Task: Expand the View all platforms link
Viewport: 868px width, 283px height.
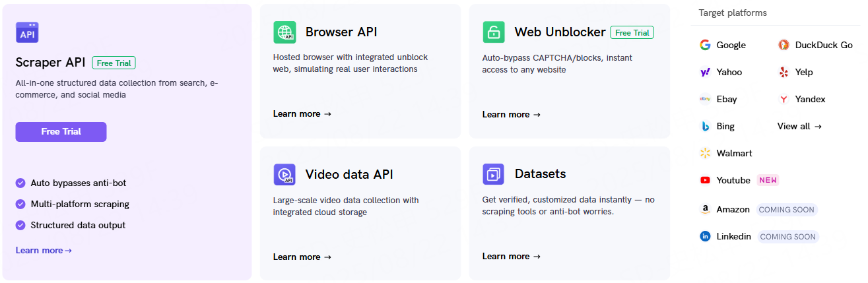Action: (x=799, y=127)
